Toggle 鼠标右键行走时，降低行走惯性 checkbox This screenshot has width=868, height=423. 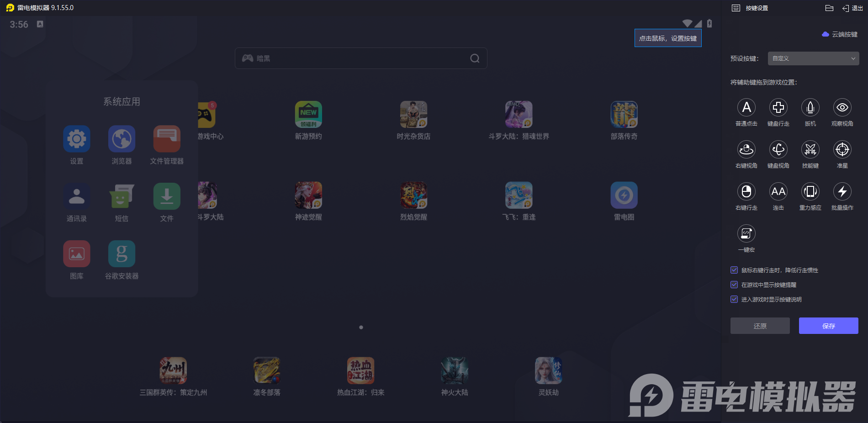click(734, 270)
